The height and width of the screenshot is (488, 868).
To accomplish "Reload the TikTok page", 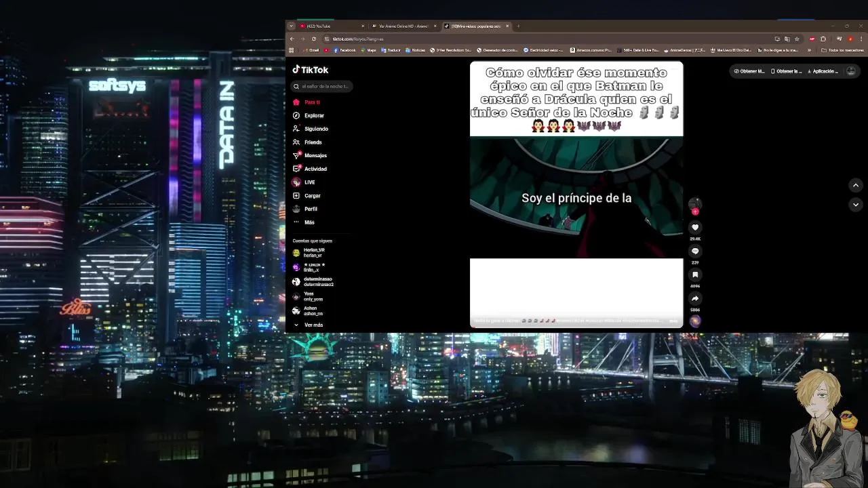I will pos(313,39).
